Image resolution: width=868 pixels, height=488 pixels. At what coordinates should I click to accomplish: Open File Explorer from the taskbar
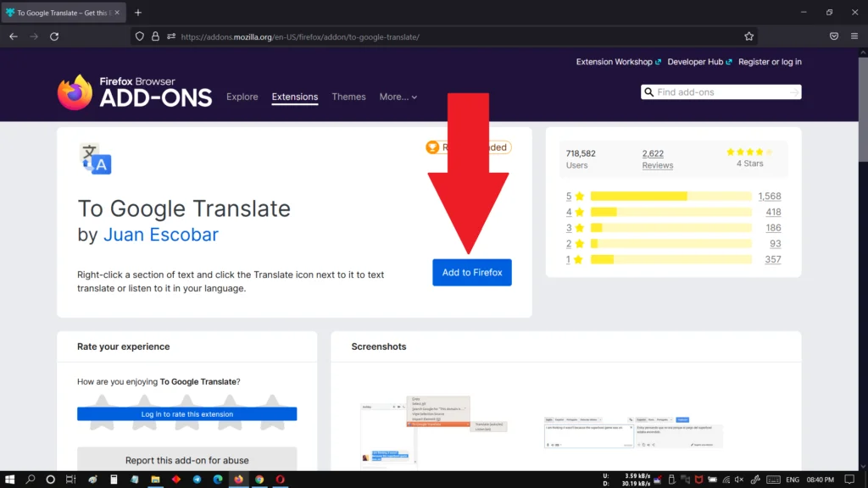tap(156, 480)
